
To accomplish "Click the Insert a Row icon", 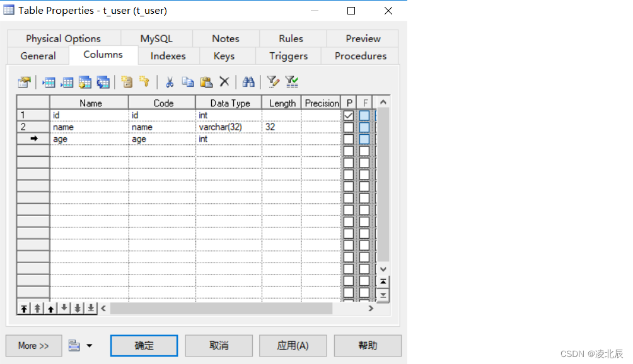I will click(x=49, y=82).
